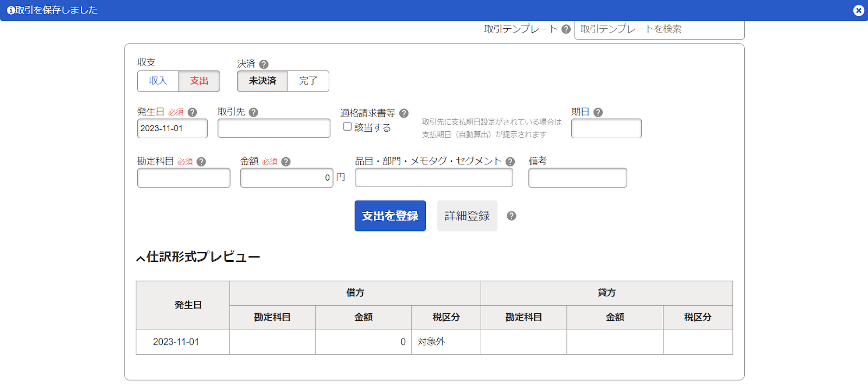The height and width of the screenshot is (386, 868).
Task: Click the 発生日 column header in preview table
Action: click(x=183, y=305)
